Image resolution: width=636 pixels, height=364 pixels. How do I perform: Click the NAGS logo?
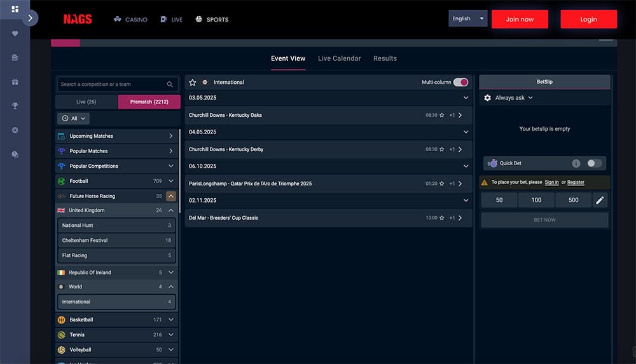click(x=78, y=19)
